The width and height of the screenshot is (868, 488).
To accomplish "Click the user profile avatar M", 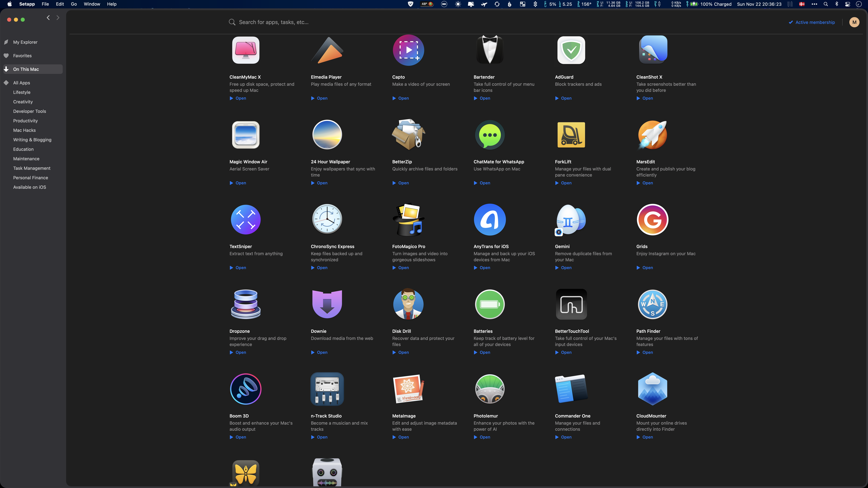I will (x=854, y=22).
